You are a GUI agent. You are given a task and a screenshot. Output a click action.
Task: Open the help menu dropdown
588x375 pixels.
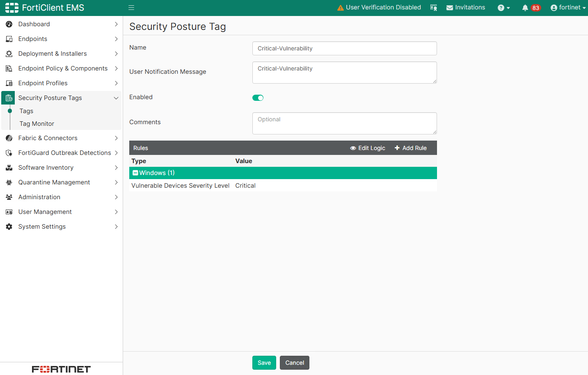pyautogui.click(x=503, y=7)
